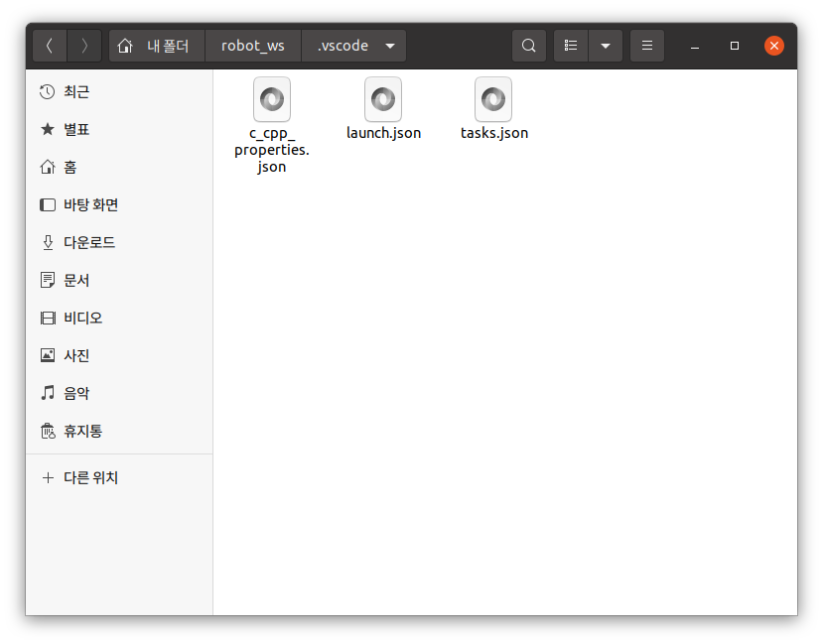The image size is (823, 644).
Task: Click the plus icon beside 다른 위치
Action: [x=48, y=477]
